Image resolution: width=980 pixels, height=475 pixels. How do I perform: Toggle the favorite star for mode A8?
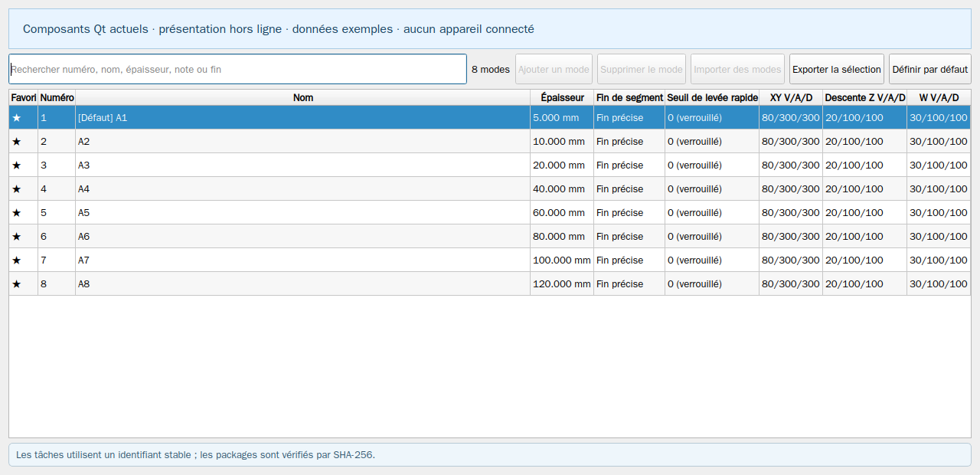click(x=17, y=284)
